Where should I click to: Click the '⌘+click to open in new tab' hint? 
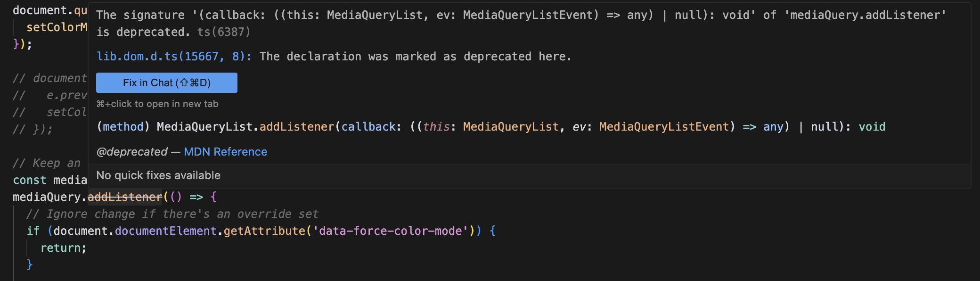[157, 104]
